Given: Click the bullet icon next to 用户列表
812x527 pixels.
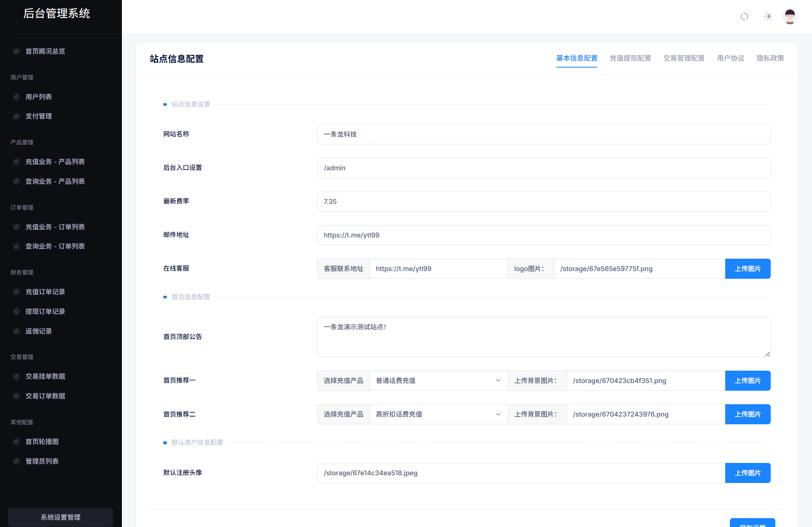Looking at the screenshot, I should [17, 97].
